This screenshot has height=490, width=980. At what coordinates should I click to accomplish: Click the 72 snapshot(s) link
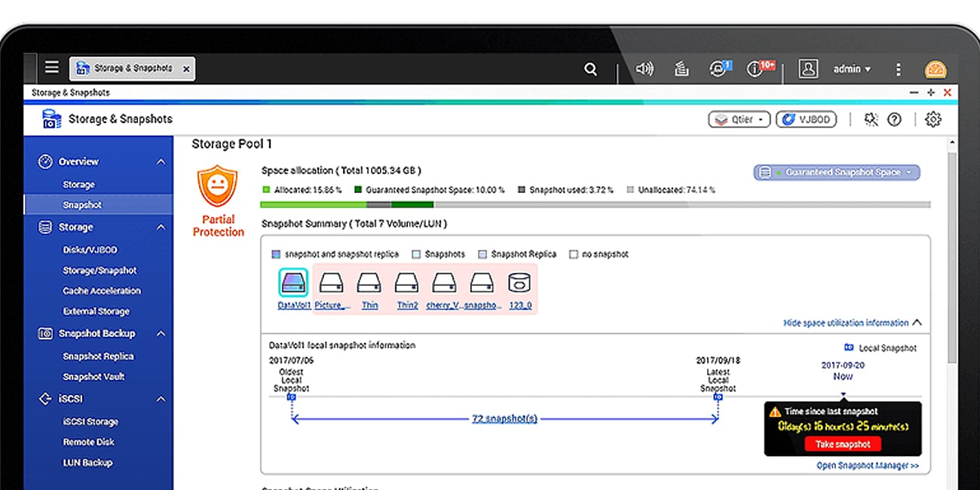504,418
